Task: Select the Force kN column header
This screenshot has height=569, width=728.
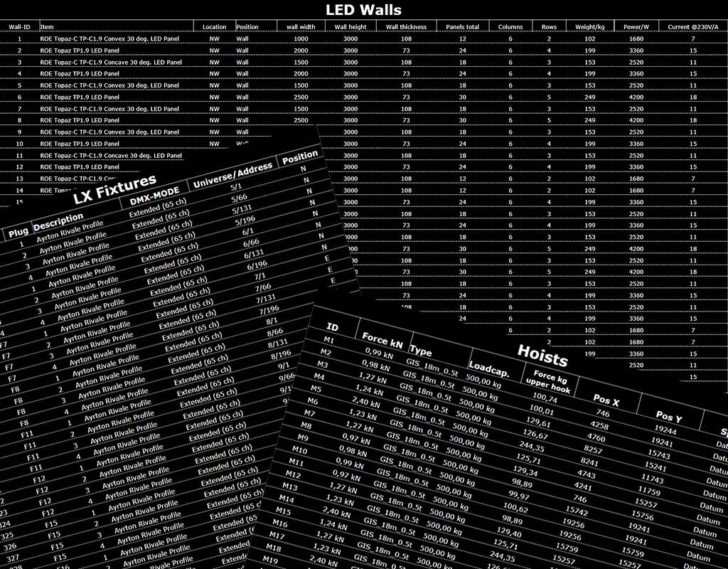Action: point(382,341)
